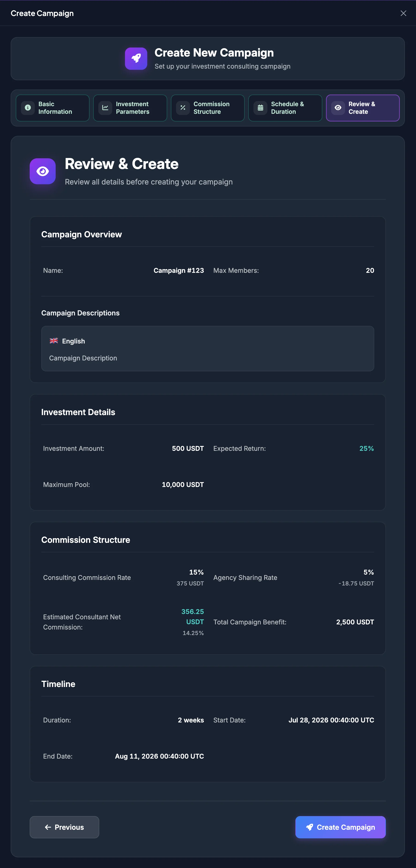Image resolution: width=416 pixels, height=868 pixels.
Task: Click the chart icon in Investment Parameters step
Action: pyautogui.click(x=105, y=108)
